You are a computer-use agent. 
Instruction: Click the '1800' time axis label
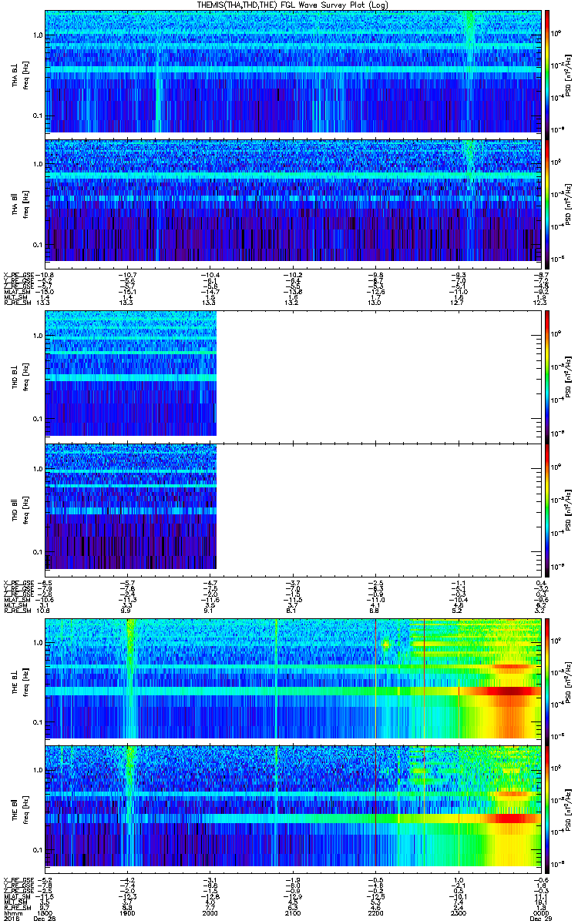pyautogui.click(x=45, y=912)
